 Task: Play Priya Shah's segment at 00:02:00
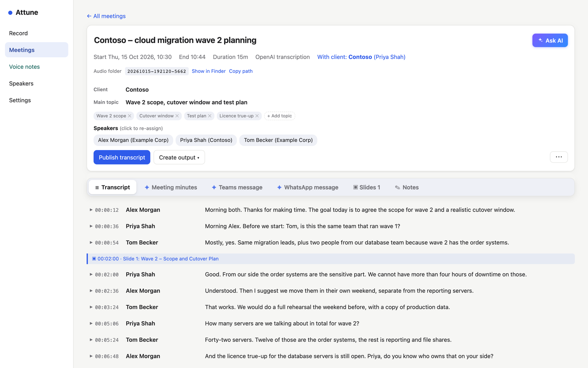[91, 275]
